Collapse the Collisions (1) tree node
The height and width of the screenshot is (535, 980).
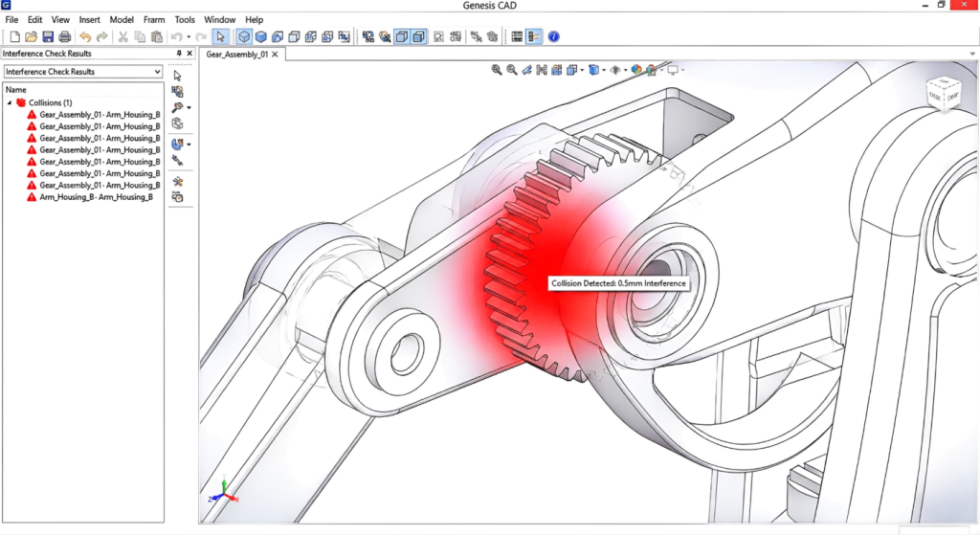[x=10, y=102]
